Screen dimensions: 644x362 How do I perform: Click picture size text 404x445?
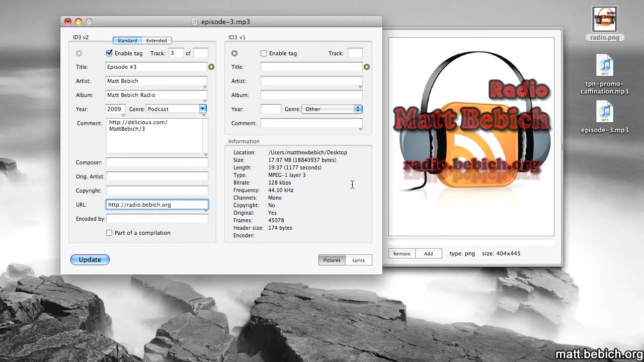(x=508, y=253)
